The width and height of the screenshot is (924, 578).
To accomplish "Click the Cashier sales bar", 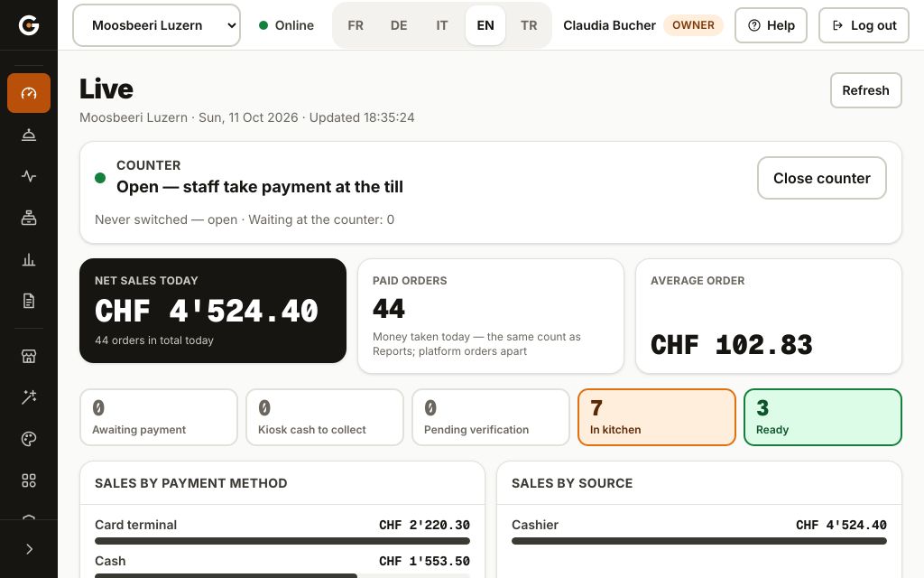I will (699, 541).
